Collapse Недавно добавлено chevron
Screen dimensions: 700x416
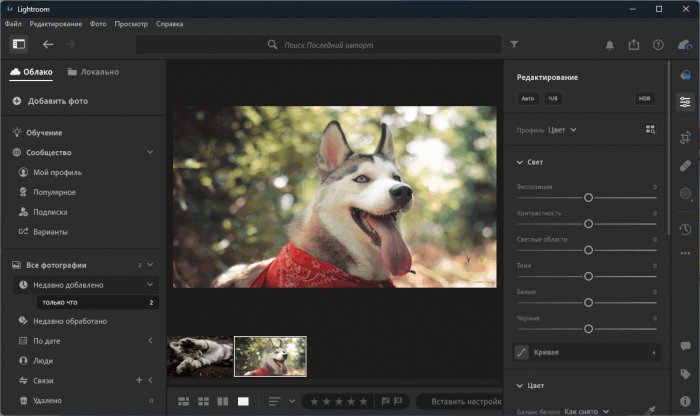(150, 284)
